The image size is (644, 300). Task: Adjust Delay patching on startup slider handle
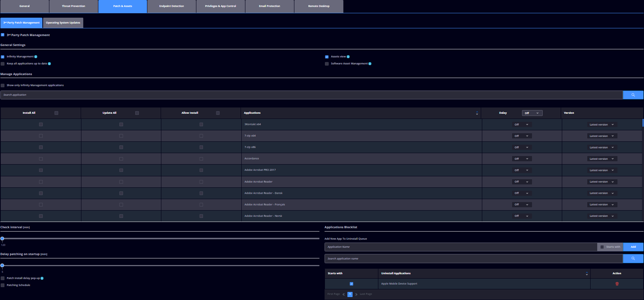tap(2, 265)
